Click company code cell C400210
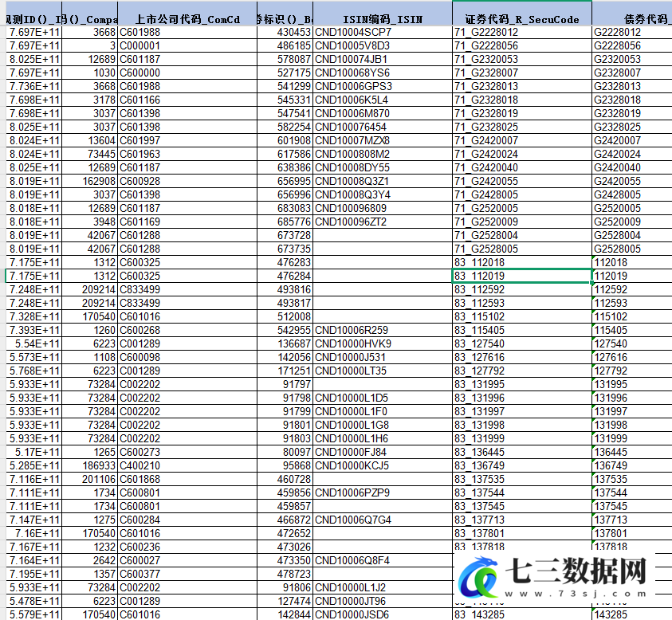Image resolution: width=672 pixels, height=620 pixels. click(x=187, y=465)
